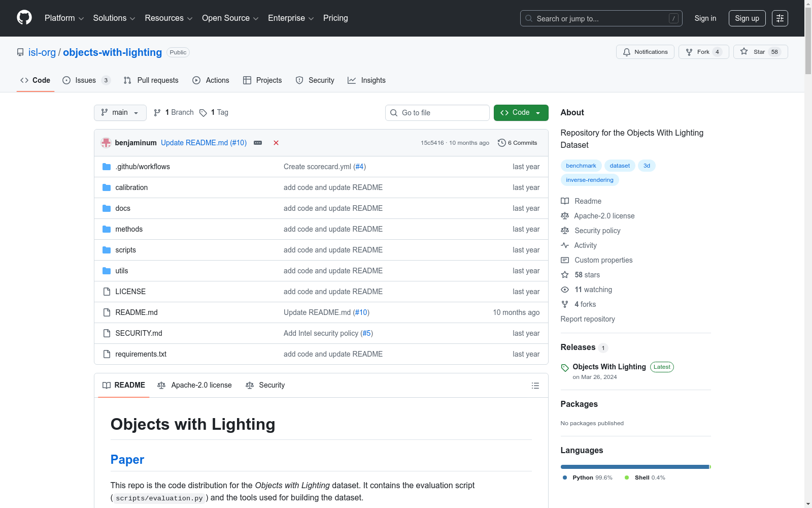Click the green Shell language dot

pyautogui.click(x=627, y=478)
